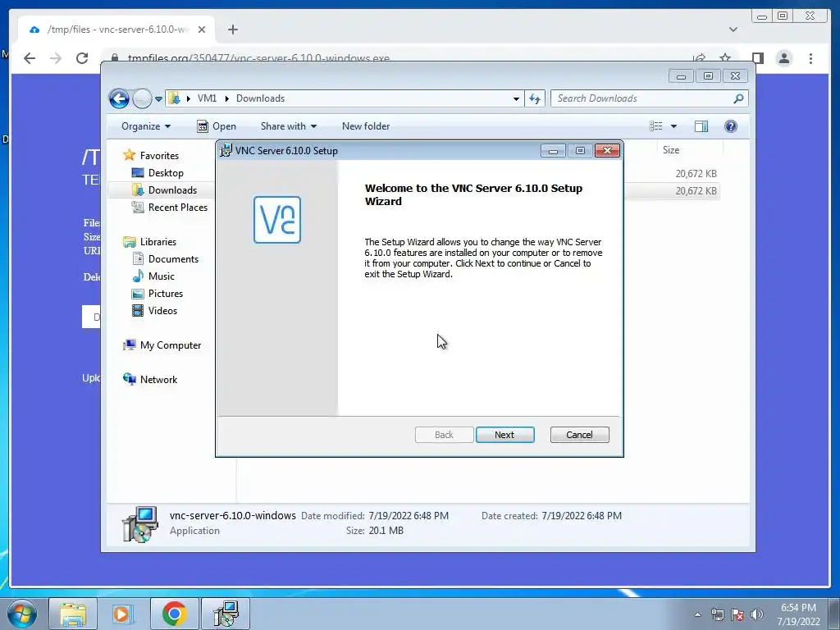Cancel the VNC Server setup wizard
Viewport: 840px width, 630px height.
[579, 435]
